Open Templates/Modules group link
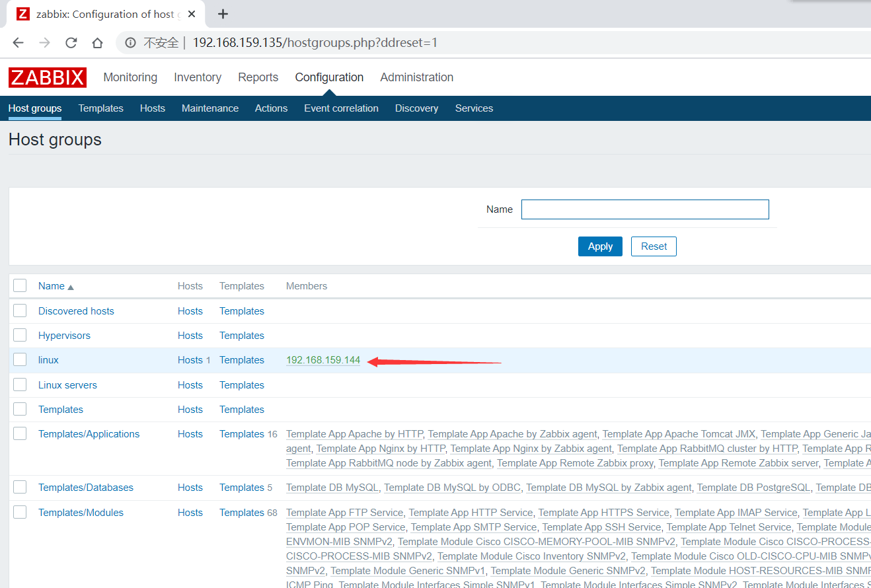Viewport: 871px width, 588px height. pos(81,513)
